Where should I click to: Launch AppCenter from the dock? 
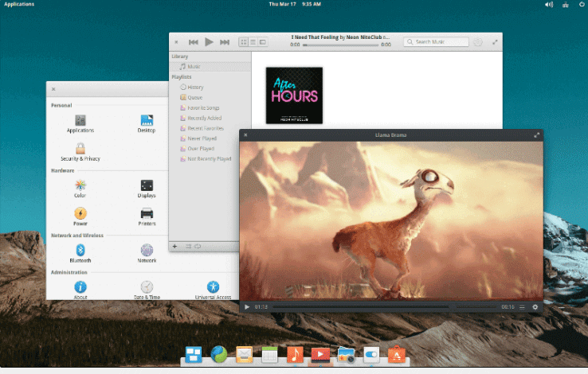(397, 355)
